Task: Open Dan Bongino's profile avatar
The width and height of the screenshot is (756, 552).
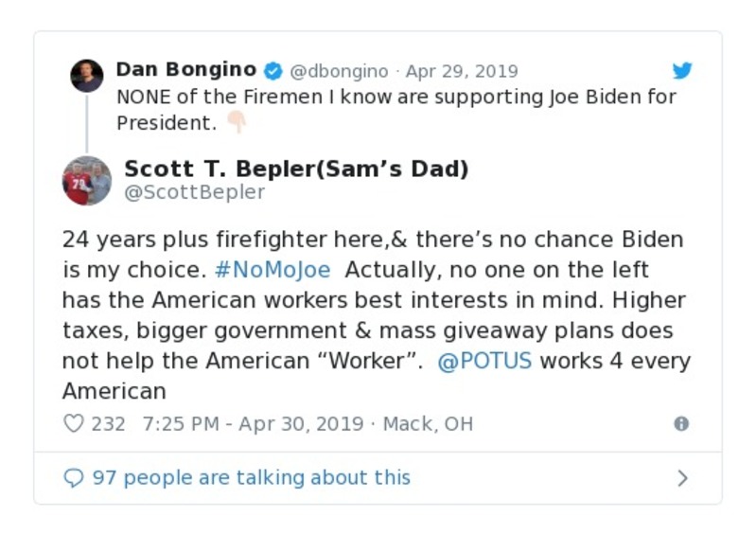Action: [x=87, y=75]
